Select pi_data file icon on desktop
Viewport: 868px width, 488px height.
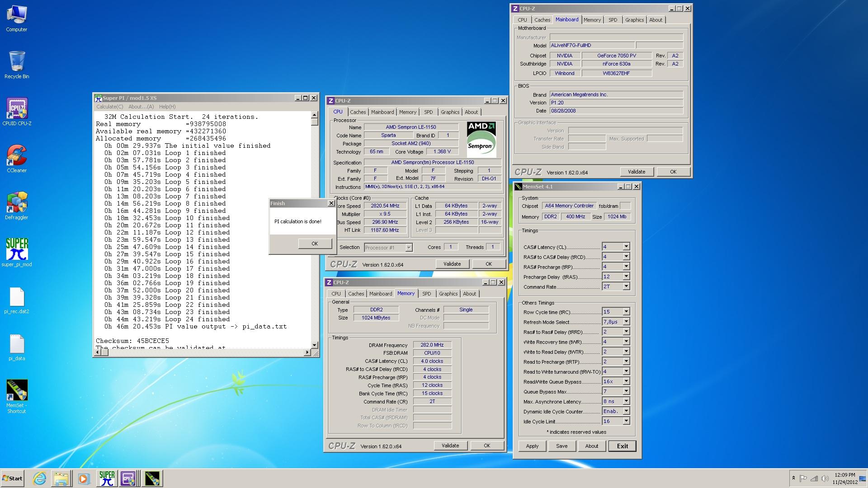(x=17, y=347)
